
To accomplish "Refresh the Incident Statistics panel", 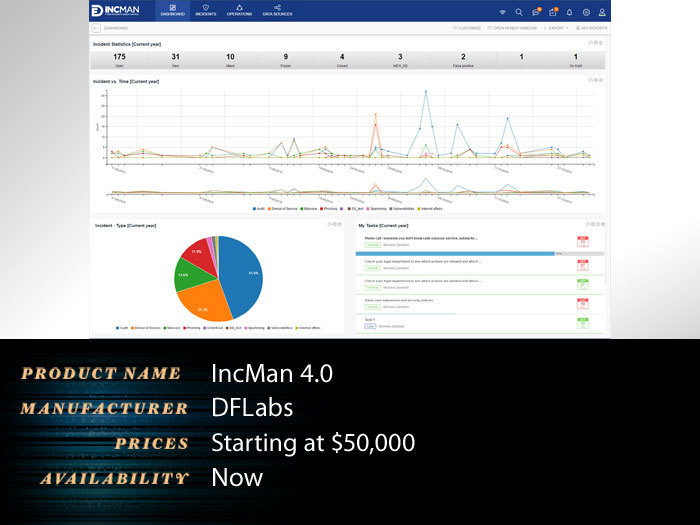I will [590, 43].
